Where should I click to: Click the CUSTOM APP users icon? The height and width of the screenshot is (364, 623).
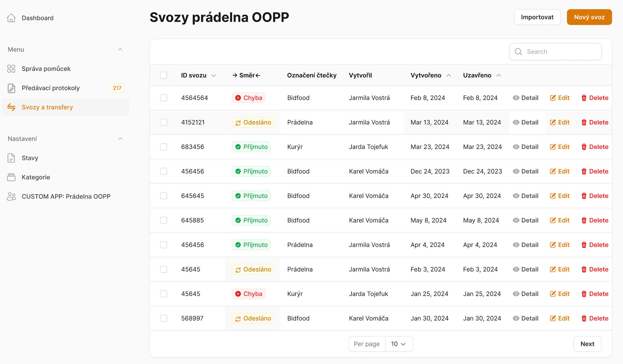[11, 196]
